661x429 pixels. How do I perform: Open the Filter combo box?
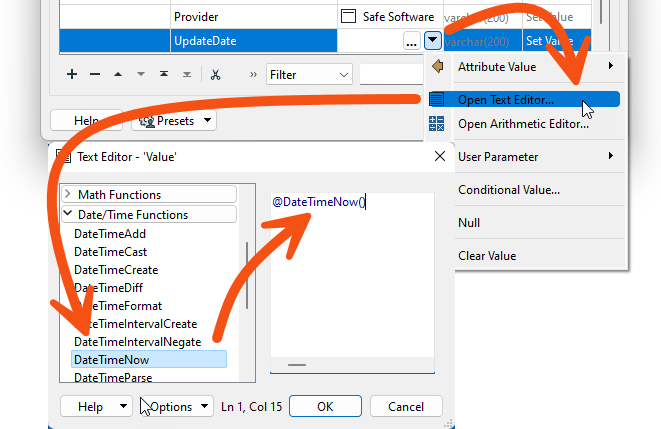point(309,75)
